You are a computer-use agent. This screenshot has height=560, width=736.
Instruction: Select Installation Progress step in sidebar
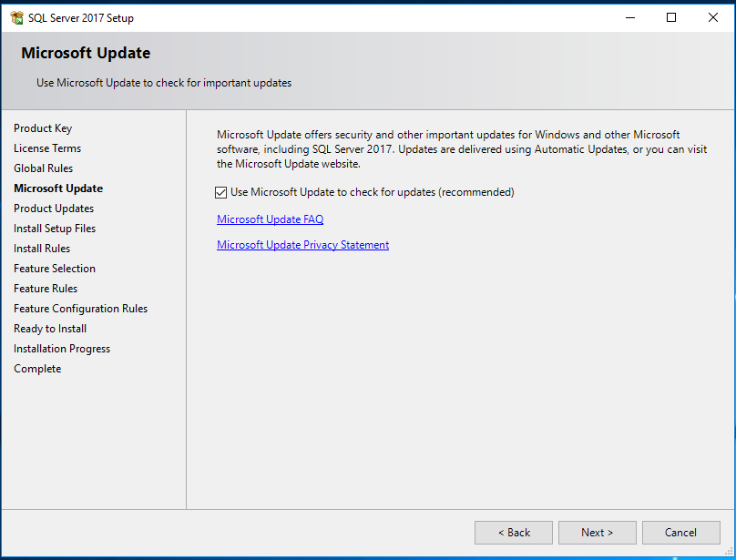click(x=62, y=349)
